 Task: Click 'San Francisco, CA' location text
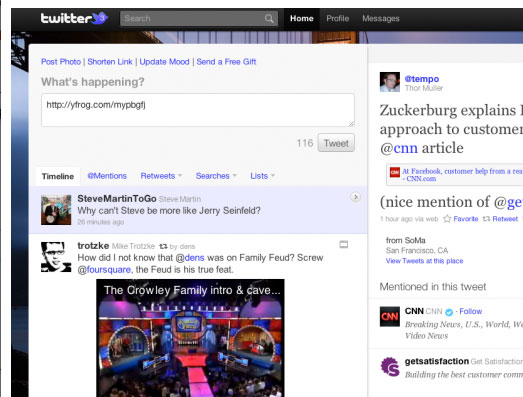click(417, 251)
